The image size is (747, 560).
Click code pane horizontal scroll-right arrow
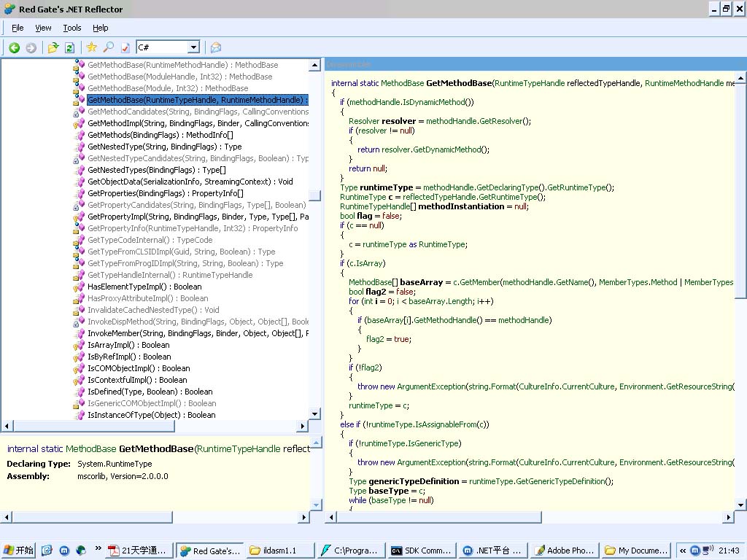(729, 517)
